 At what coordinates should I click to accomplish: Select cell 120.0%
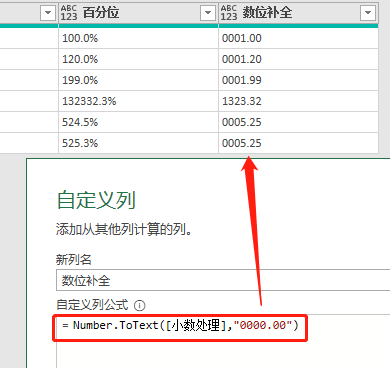pyautogui.click(x=138, y=59)
